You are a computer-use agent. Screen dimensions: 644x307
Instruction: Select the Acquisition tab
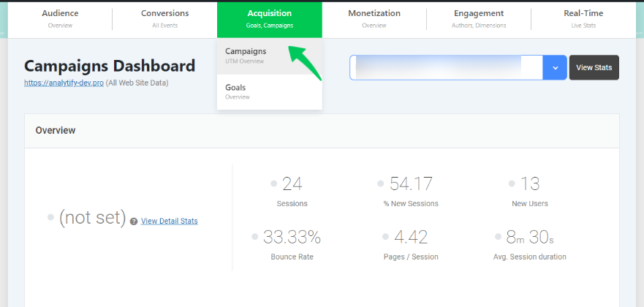[x=269, y=19]
